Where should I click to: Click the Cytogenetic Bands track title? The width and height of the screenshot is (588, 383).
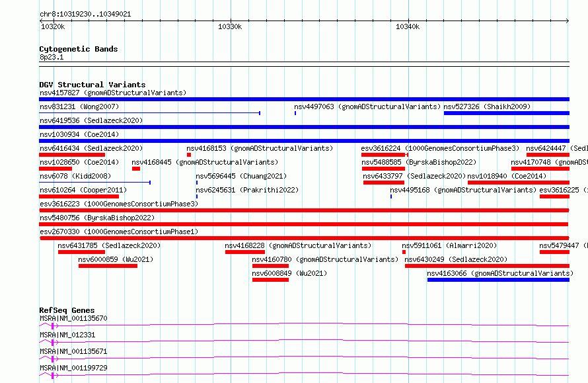tap(79, 49)
